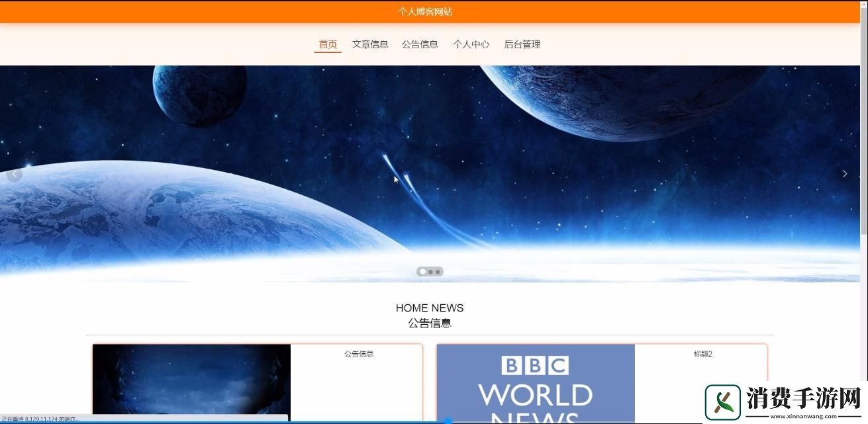Click the blue progress bar handle at bottom
The image size is (868, 424).
(x=448, y=421)
